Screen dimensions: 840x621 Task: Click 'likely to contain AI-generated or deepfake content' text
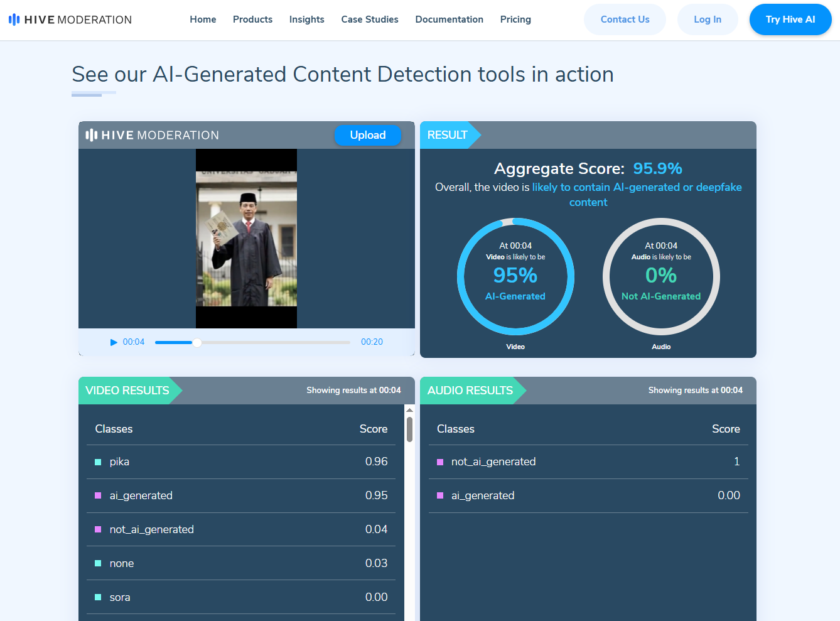coord(637,195)
